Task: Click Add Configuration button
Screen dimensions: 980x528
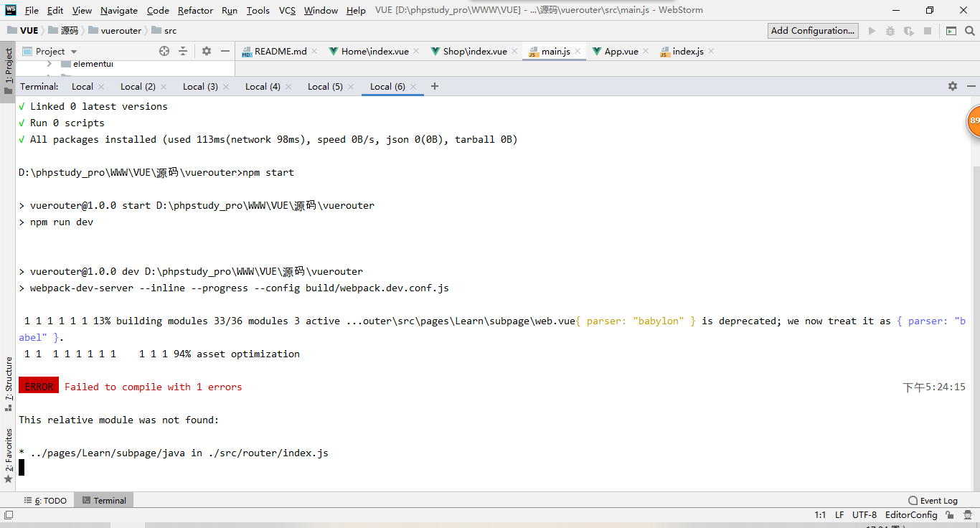Action: pyautogui.click(x=813, y=31)
